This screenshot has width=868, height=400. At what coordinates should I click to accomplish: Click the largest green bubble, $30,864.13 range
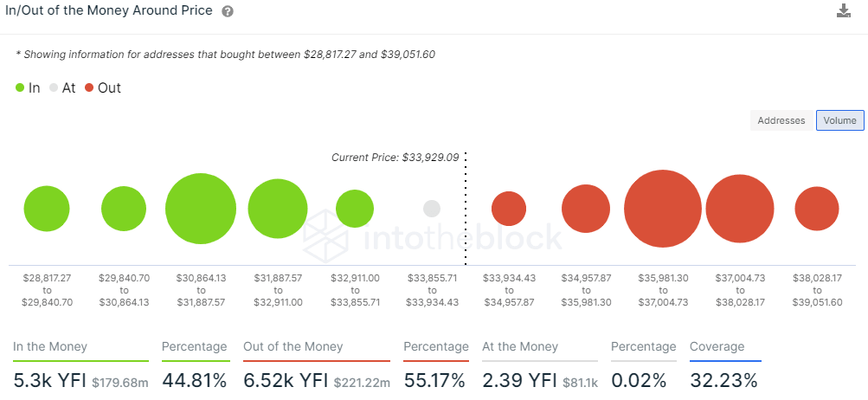[201, 209]
